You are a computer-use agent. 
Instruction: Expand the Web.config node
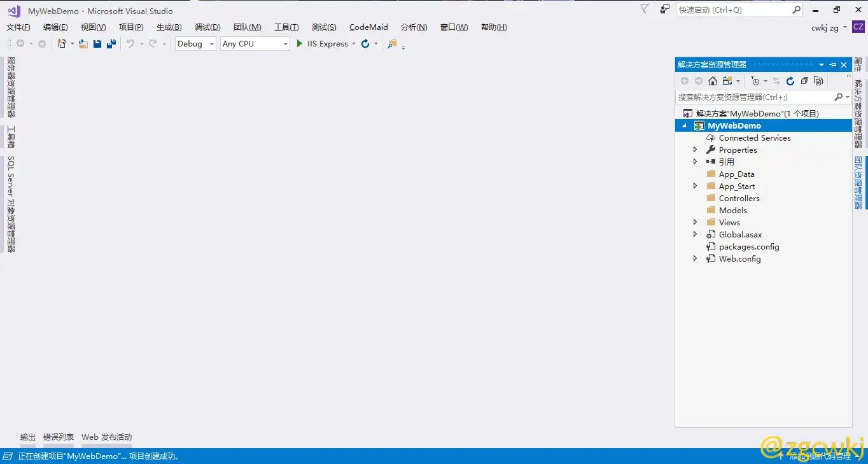695,259
